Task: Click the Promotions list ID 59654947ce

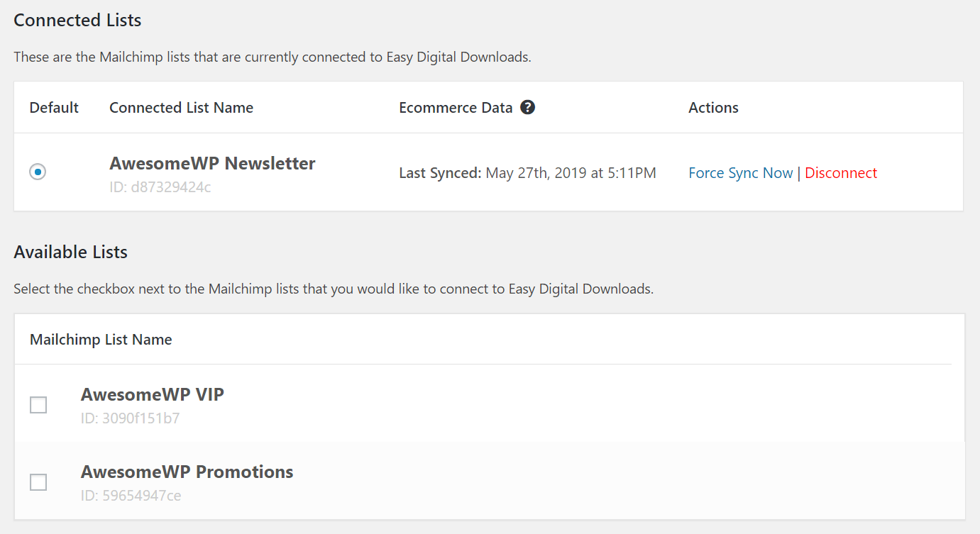Action: pos(131,496)
